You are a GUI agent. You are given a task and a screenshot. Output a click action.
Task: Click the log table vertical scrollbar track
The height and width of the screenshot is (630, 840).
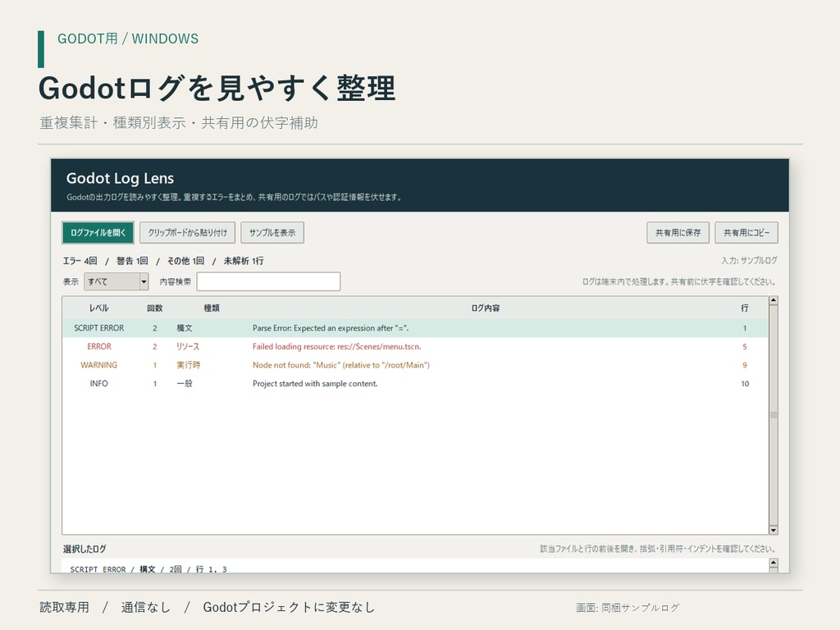tap(773, 415)
